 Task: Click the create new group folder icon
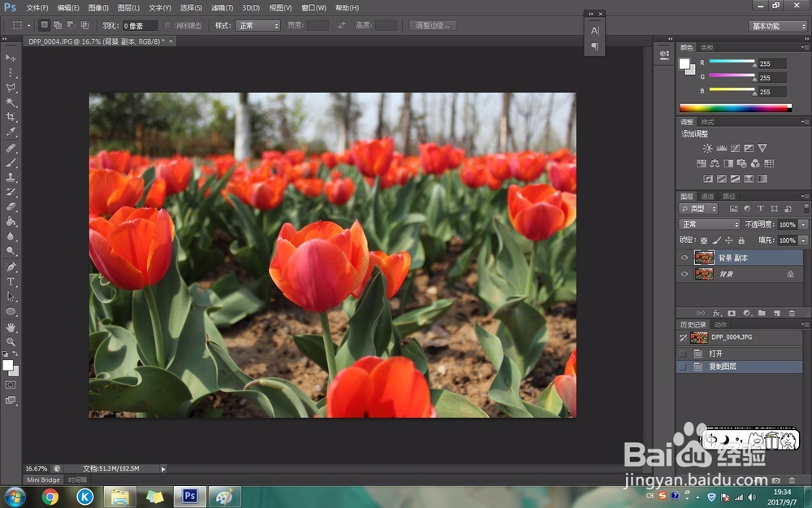[762, 313]
